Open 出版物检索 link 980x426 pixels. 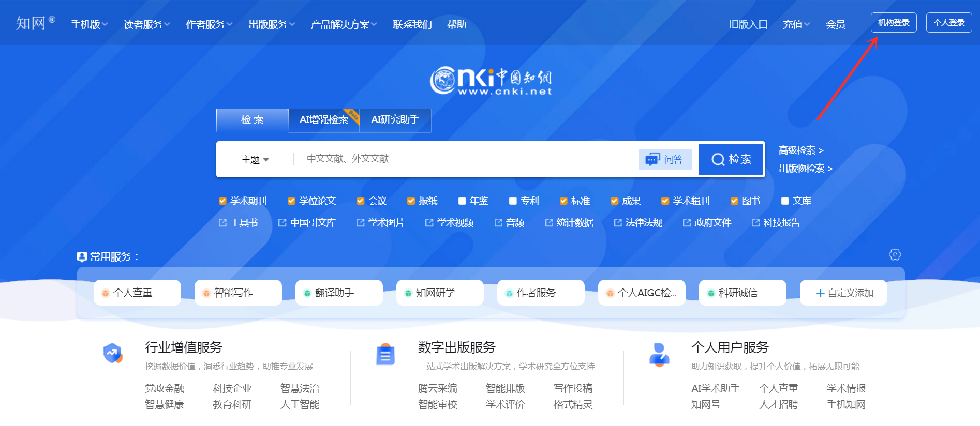tap(806, 169)
